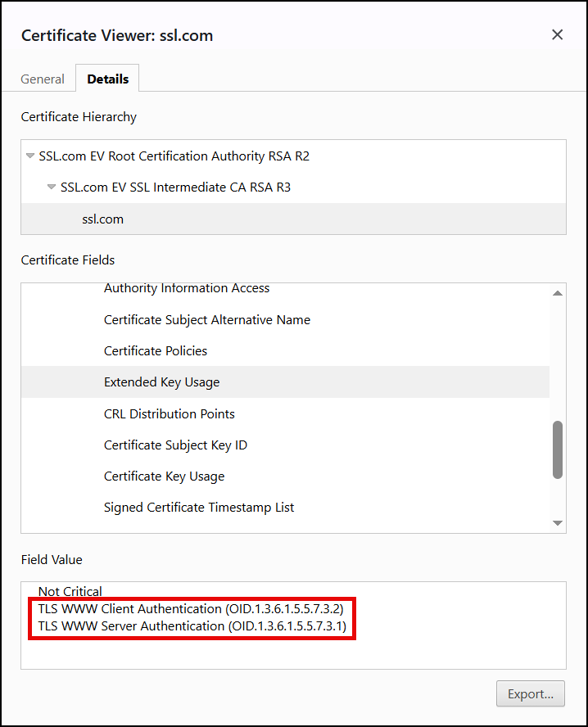Click the Certificate Fields scrollbar thumb
The image size is (588, 727).
[558, 449]
